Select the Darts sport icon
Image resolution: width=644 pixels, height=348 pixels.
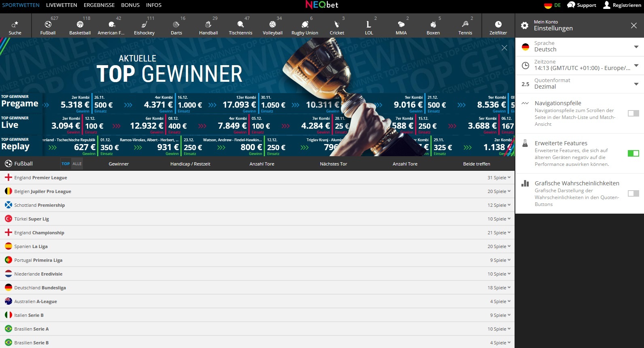point(176,25)
